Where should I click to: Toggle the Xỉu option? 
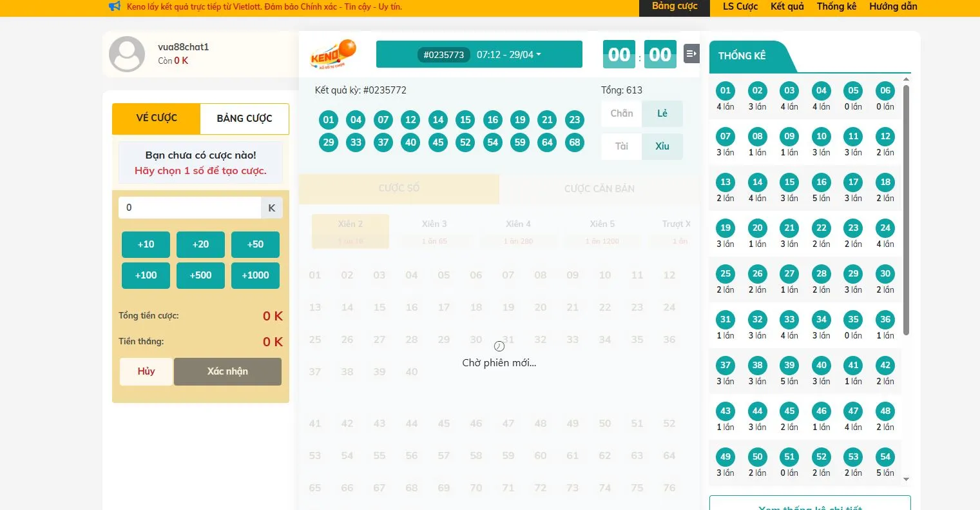(x=662, y=146)
